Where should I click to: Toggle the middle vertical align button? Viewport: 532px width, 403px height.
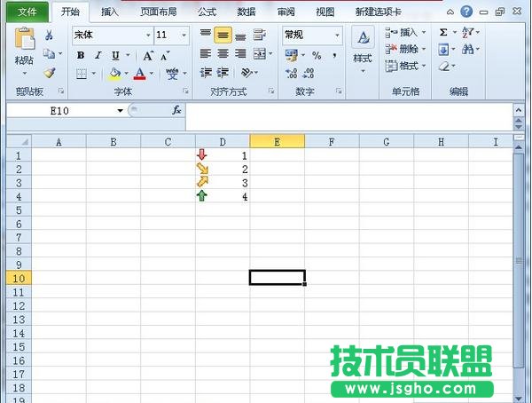click(x=223, y=36)
